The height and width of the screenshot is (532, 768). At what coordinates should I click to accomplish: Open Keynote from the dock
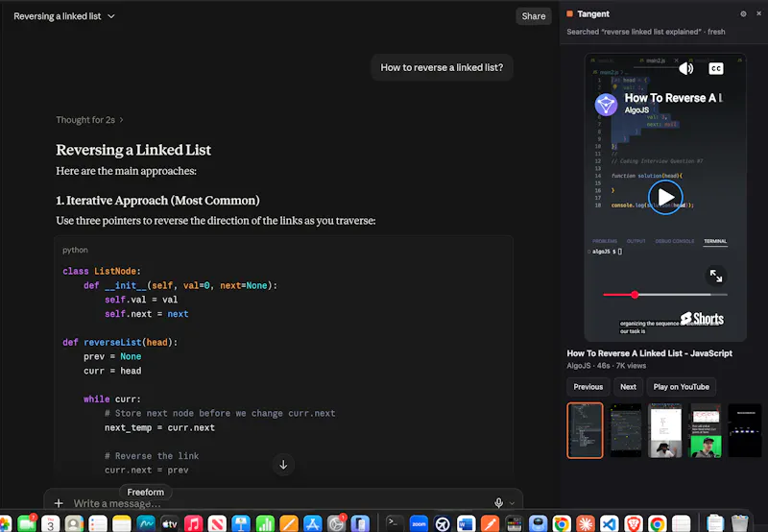pyautogui.click(x=241, y=523)
